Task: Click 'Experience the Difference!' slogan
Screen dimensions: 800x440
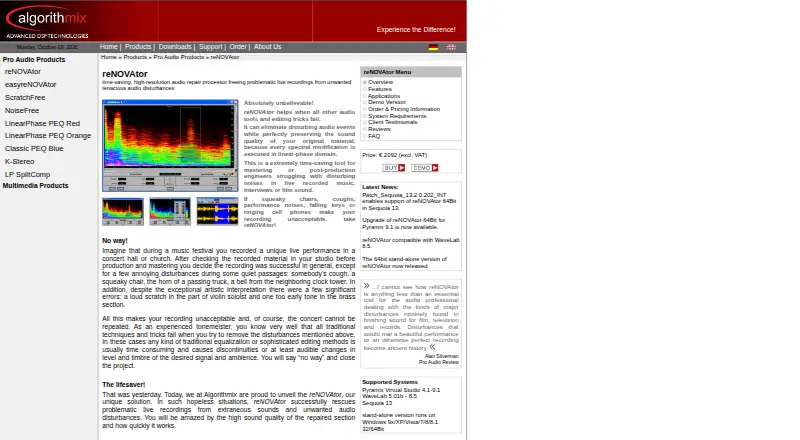Action: coord(416,30)
